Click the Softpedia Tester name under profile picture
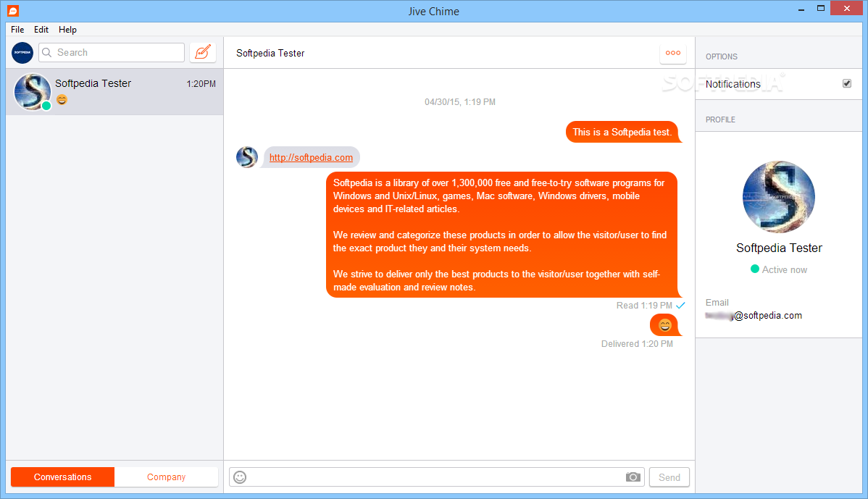The image size is (868, 499). click(x=779, y=248)
